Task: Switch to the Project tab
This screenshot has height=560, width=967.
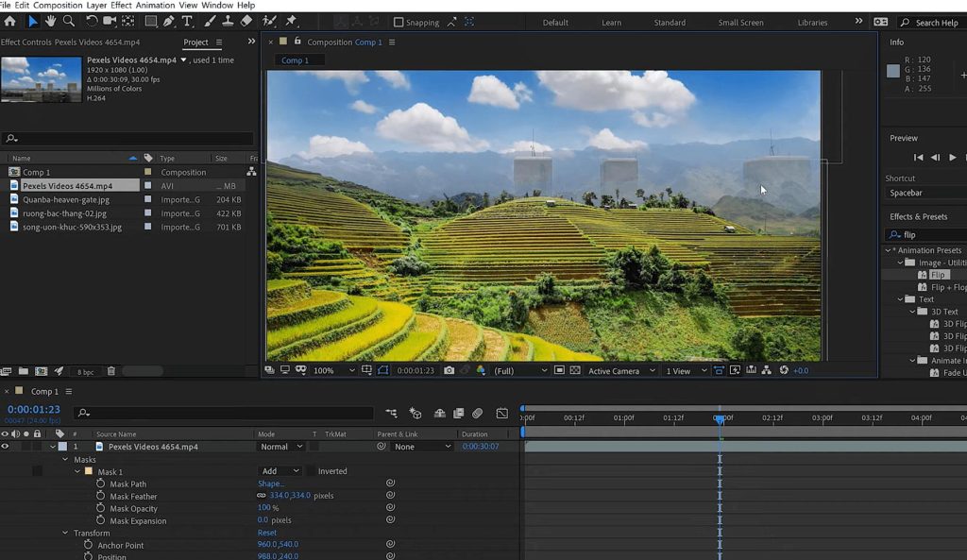Action: tap(195, 42)
